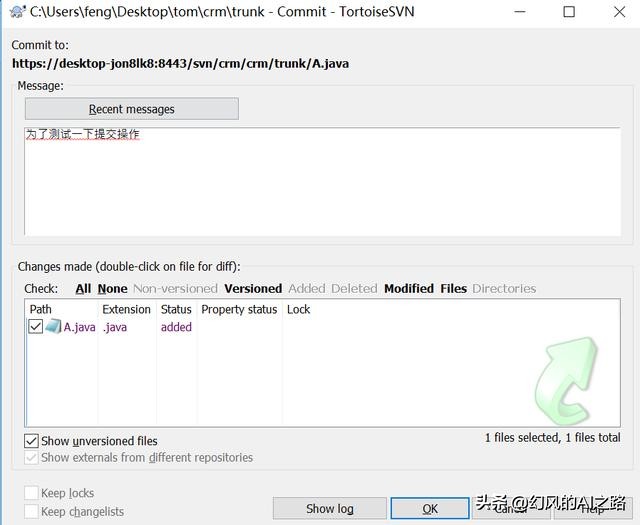Select the A.java path entry

[x=80, y=327]
